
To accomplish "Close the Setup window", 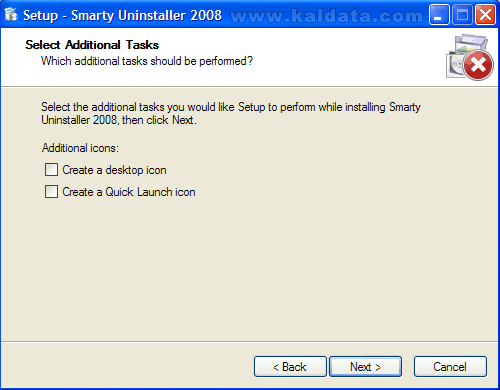I will coord(485,15).
